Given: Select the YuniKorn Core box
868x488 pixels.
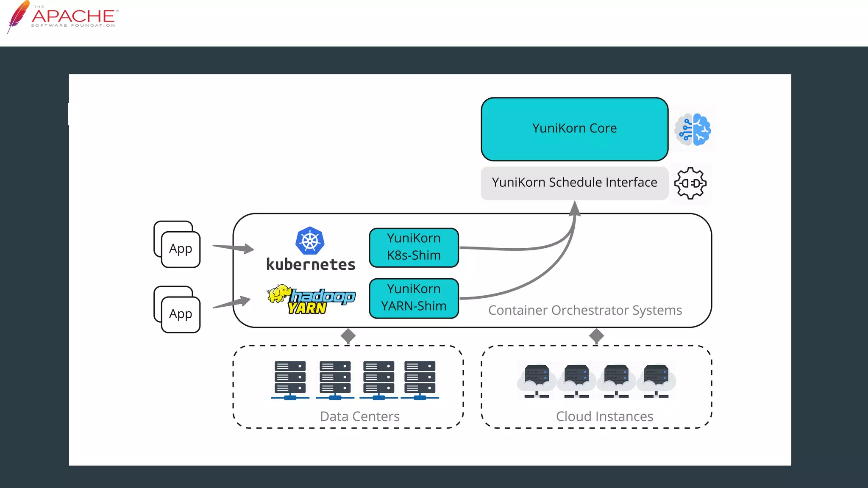Looking at the screenshot, I should click(x=574, y=129).
